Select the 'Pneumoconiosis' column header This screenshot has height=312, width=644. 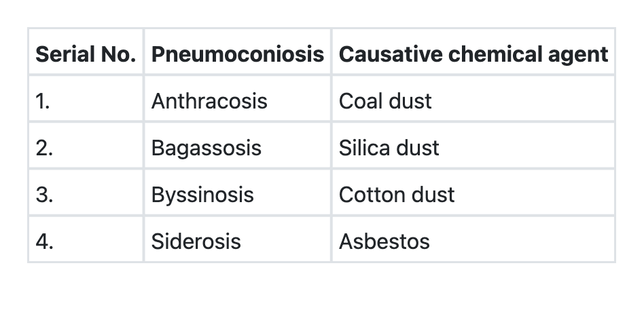[x=237, y=54]
